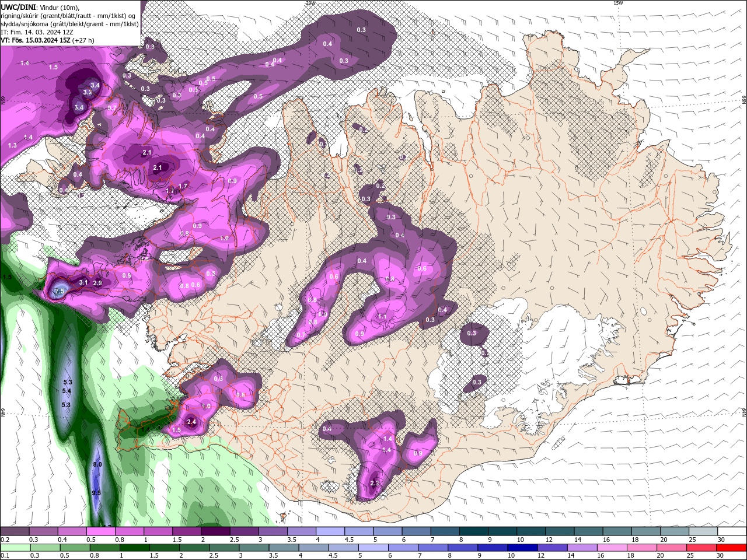Click the '20W' longitude label
Viewport: 747px width, 560px height.
tap(310, 3)
